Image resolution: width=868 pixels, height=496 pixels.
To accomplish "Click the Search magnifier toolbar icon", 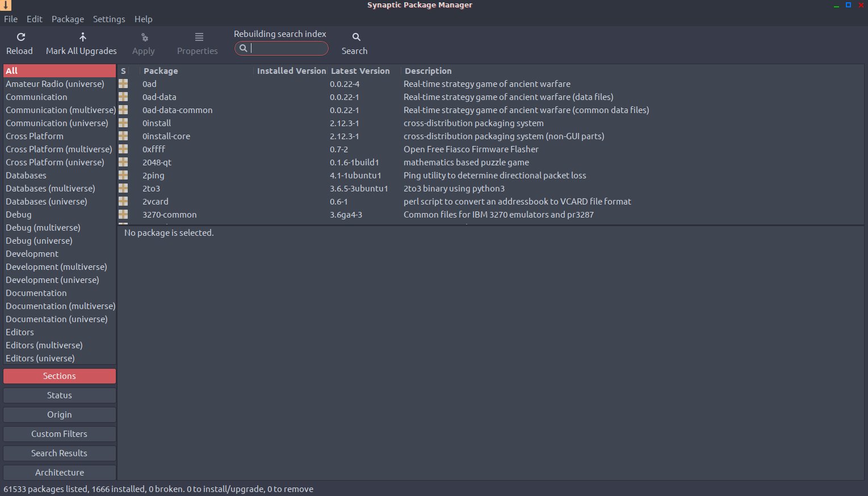I will 356,37.
